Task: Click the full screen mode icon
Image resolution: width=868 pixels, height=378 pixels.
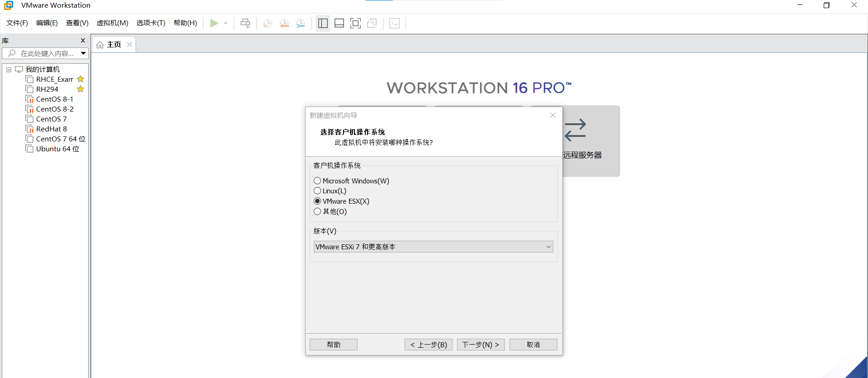Action: click(x=356, y=23)
